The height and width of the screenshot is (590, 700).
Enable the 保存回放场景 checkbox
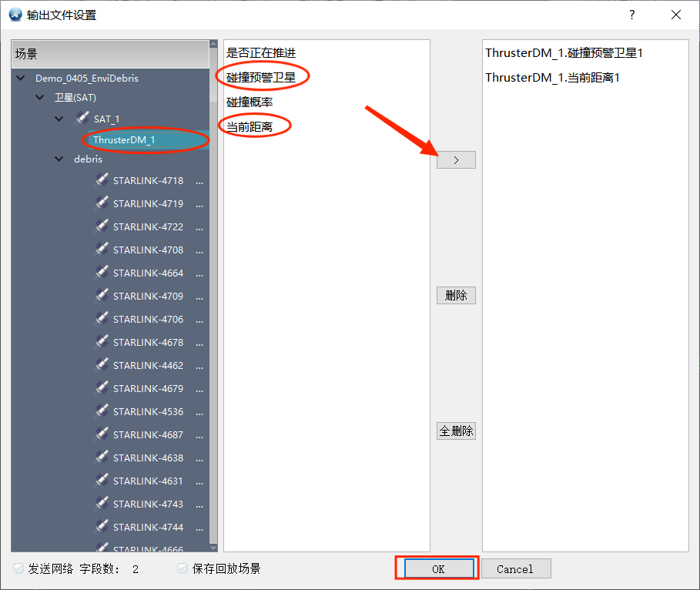point(183,568)
